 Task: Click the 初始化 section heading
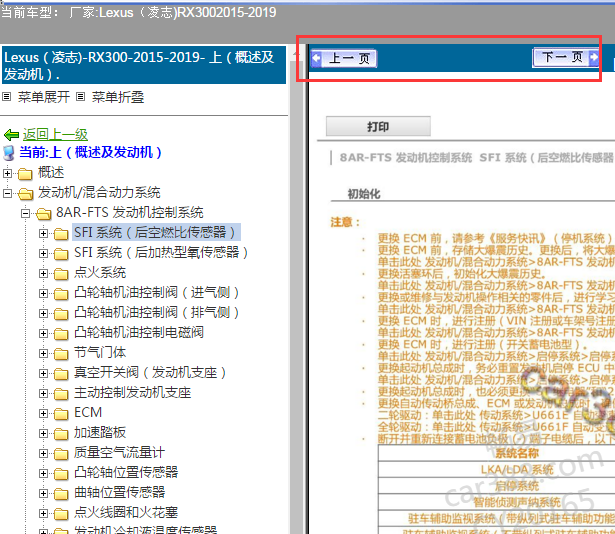364,194
